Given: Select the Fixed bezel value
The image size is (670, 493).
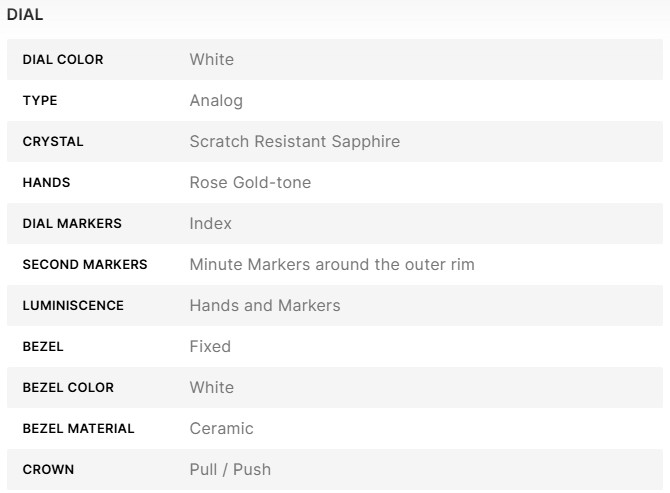Looking at the screenshot, I should [210, 347].
